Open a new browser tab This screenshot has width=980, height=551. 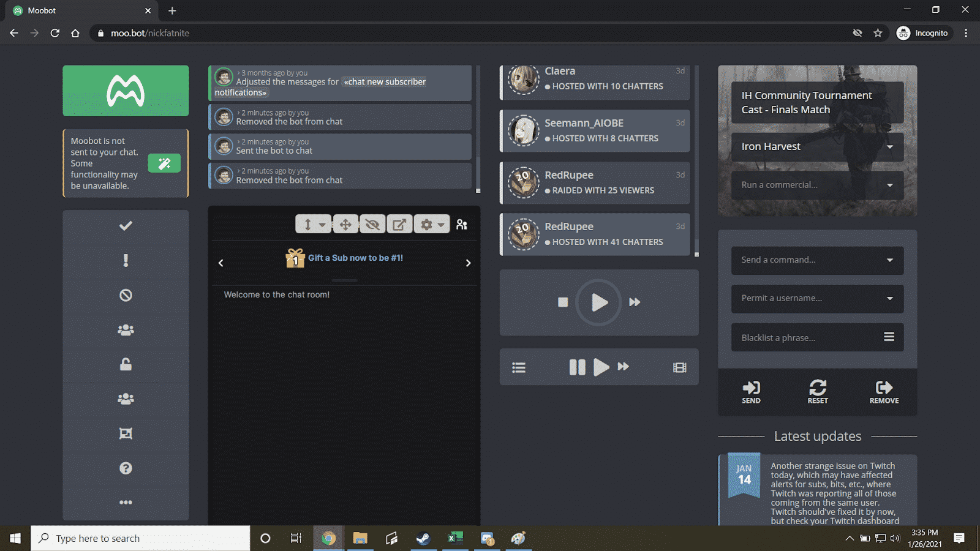(172, 10)
